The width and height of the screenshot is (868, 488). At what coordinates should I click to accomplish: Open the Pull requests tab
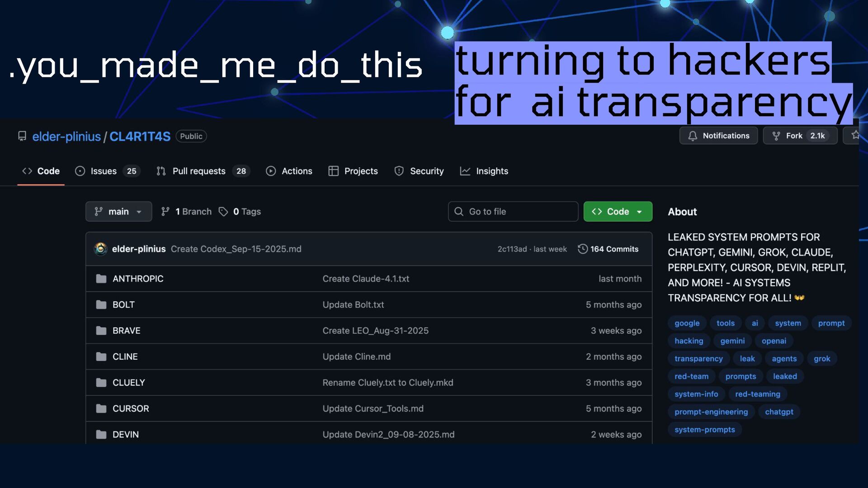203,171
